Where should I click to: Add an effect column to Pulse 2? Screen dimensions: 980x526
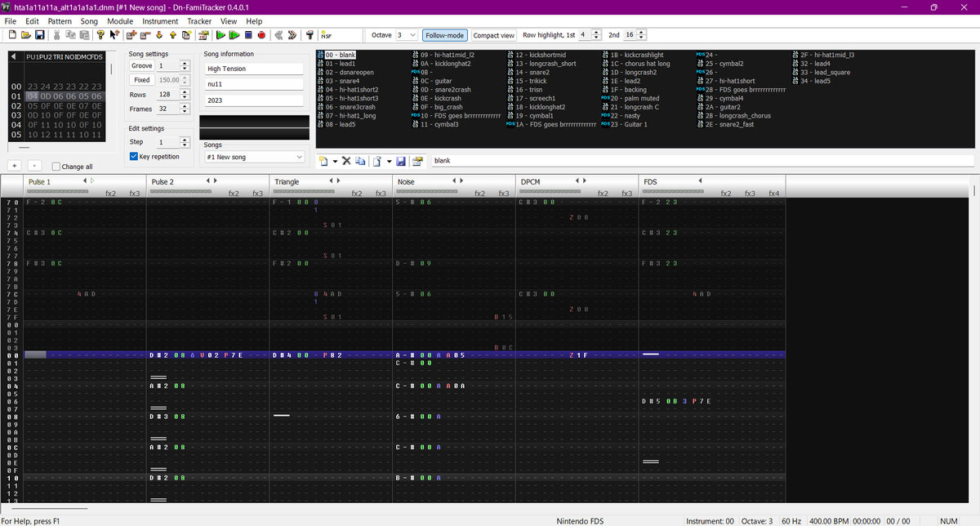pyautogui.click(x=214, y=180)
